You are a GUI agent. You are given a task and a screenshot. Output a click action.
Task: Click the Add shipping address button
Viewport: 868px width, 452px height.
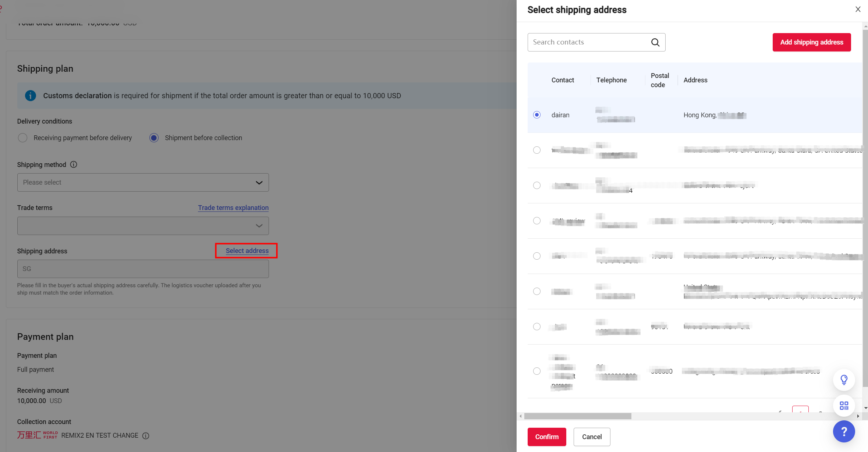tap(811, 42)
